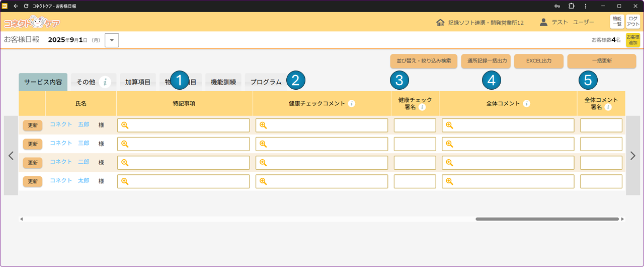Click magnifier icon in コネクト五郎's 特記事項 field
Viewport: 644px width, 267px height.
[x=125, y=125]
